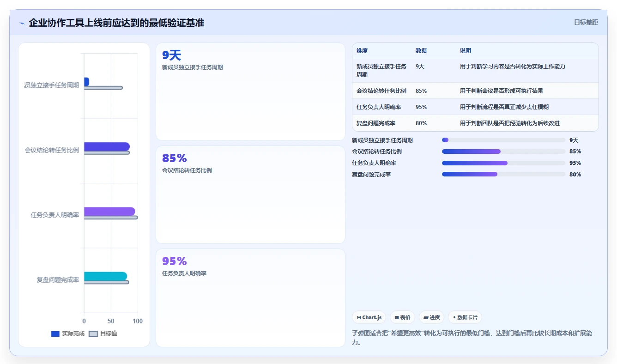Select the table cell 用于判断学习内容是否转化为实际工作能力
Viewport: 617px width, 364px height.
[x=513, y=67]
